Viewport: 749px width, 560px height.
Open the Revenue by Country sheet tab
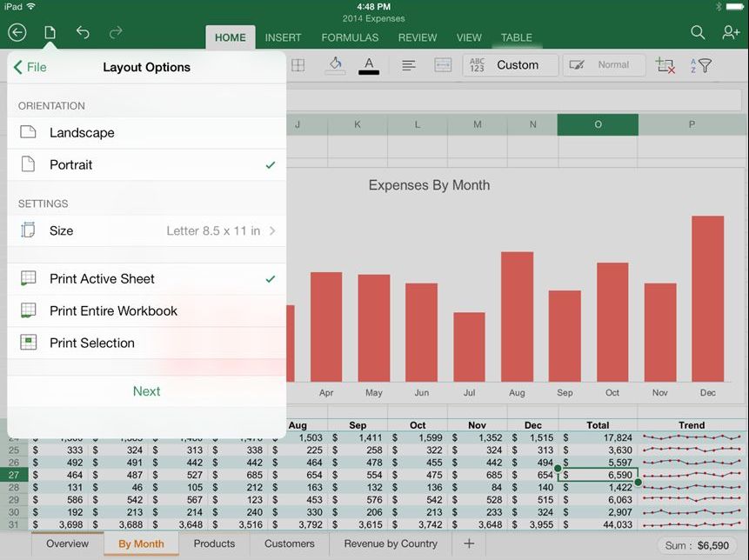pos(391,544)
